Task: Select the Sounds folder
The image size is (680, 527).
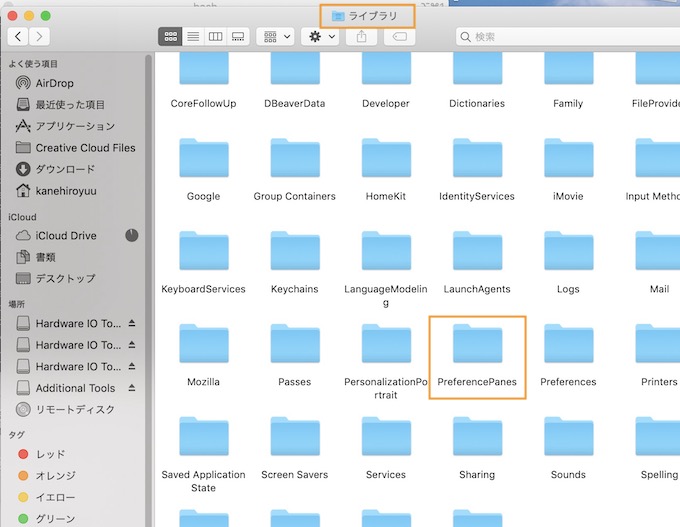Action: (568, 436)
